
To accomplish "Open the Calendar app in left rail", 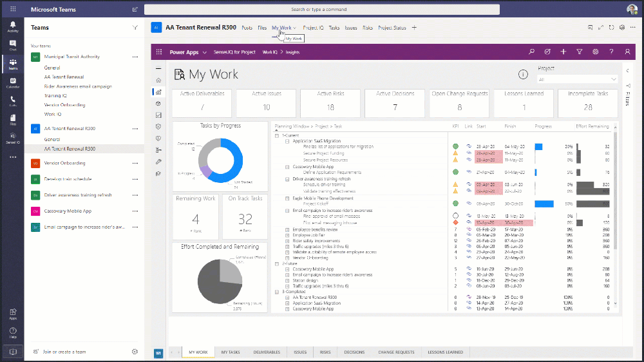I will (13, 83).
